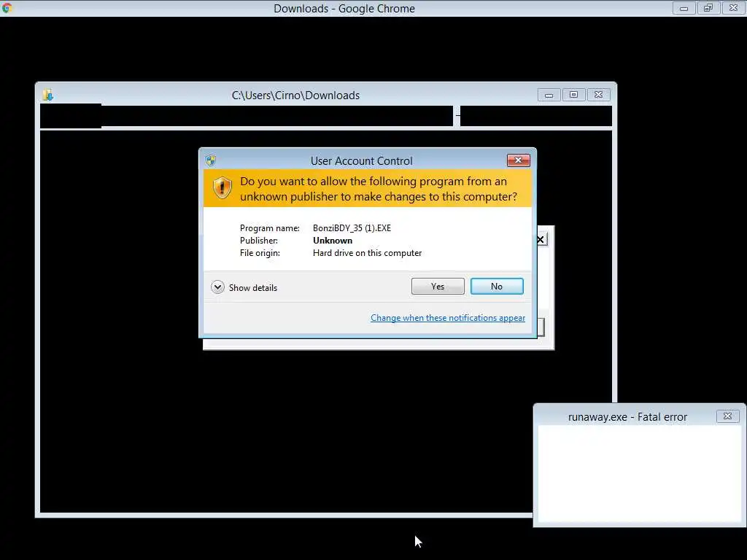This screenshot has height=560, width=747.
Task: Open 'Change when these notifications appear' link
Action: [x=448, y=318]
